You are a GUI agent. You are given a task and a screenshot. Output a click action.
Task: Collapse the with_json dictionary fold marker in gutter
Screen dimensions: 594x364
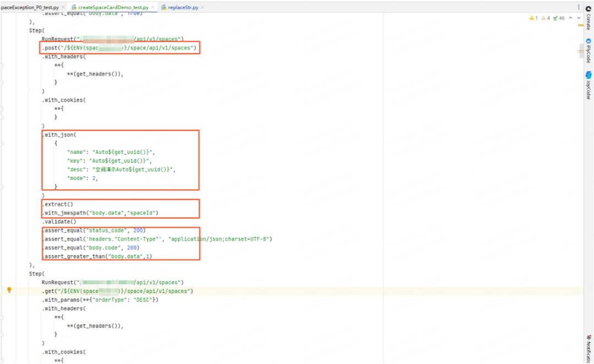point(2,144)
